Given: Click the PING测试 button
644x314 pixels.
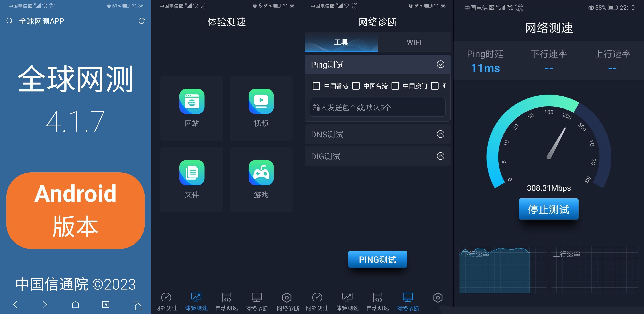Looking at the screenshot, I should click(x=377, y=259).
